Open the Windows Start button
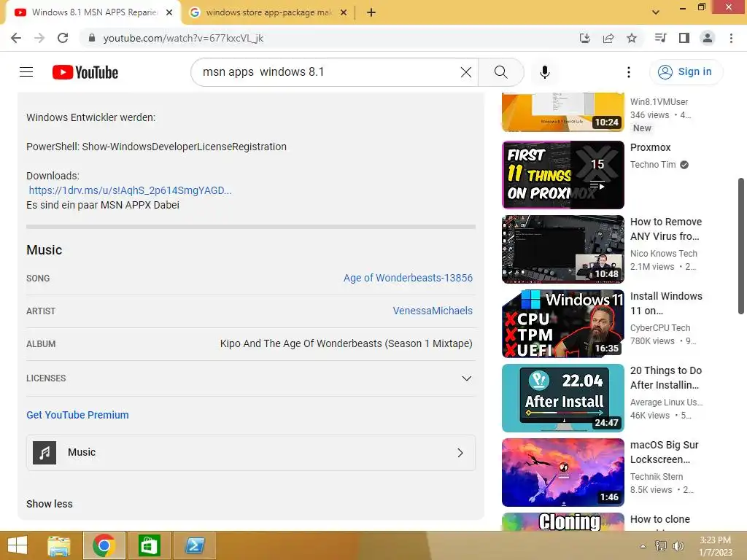 tap(18, 545)
